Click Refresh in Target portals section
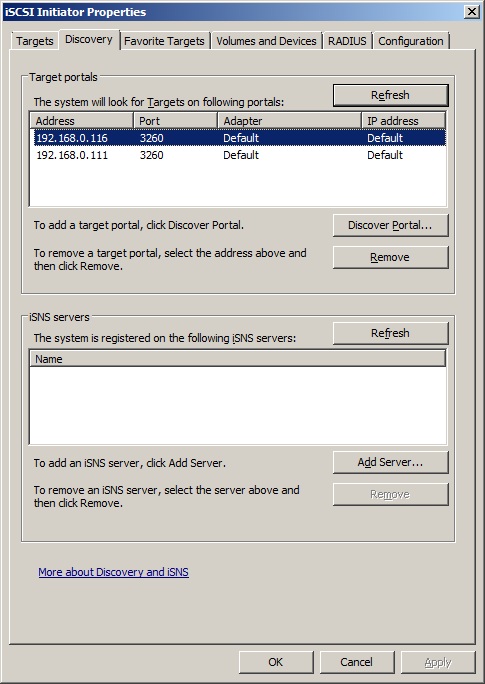Screen dimensions: 485x684 coord(390,95)
